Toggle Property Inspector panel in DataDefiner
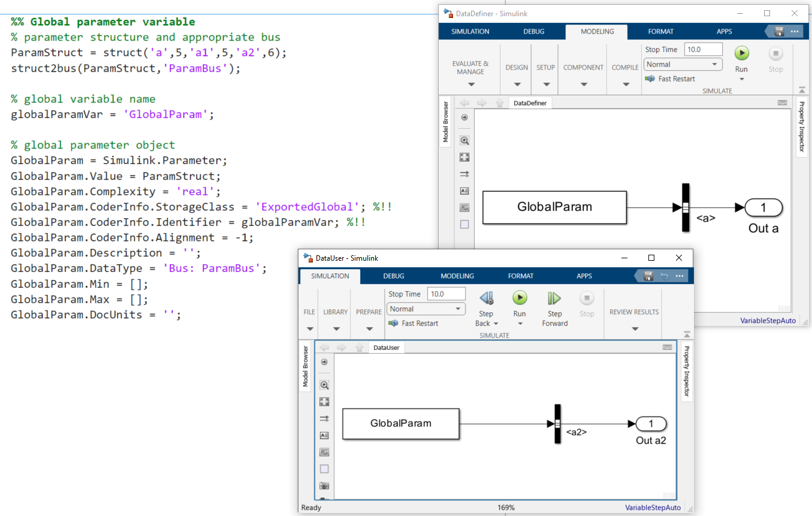 802,126
